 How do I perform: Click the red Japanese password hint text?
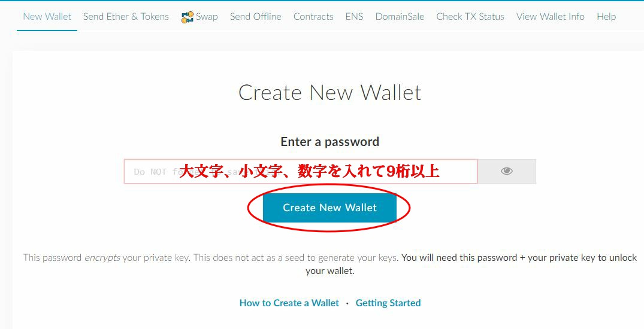(310, 172)
